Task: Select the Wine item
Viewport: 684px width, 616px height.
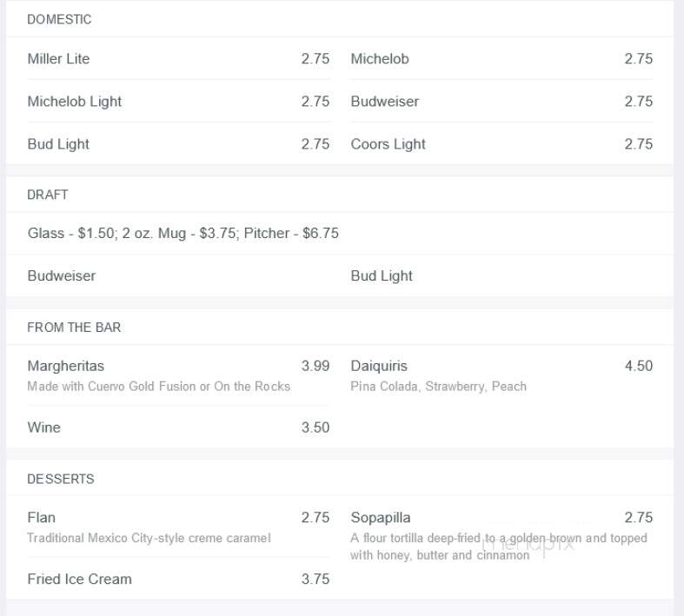Action: click(x=178, y=427)
